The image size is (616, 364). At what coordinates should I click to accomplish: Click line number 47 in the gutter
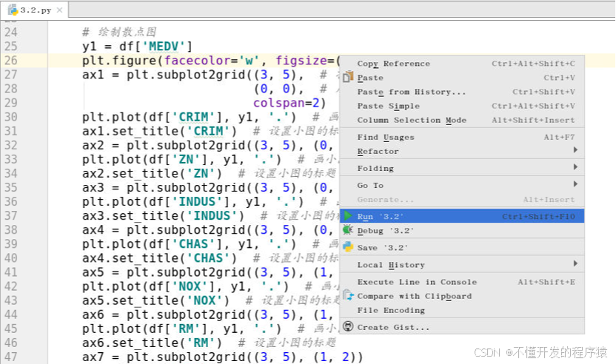[11, 357]
